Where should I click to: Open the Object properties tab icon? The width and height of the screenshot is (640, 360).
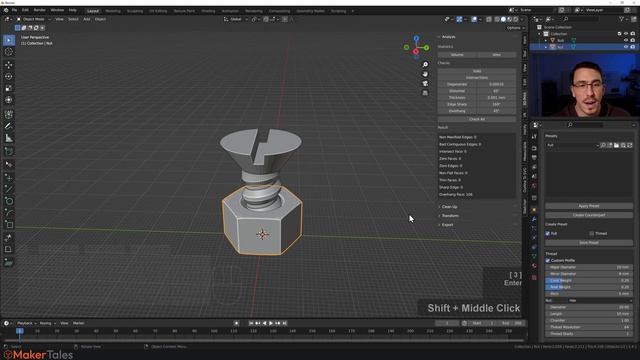(x=534, y=210)
